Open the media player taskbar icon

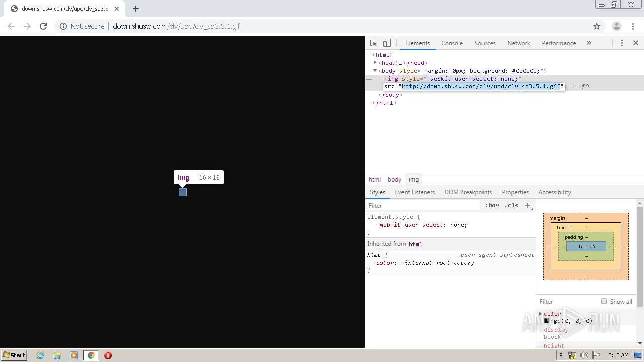click(74, 355)
